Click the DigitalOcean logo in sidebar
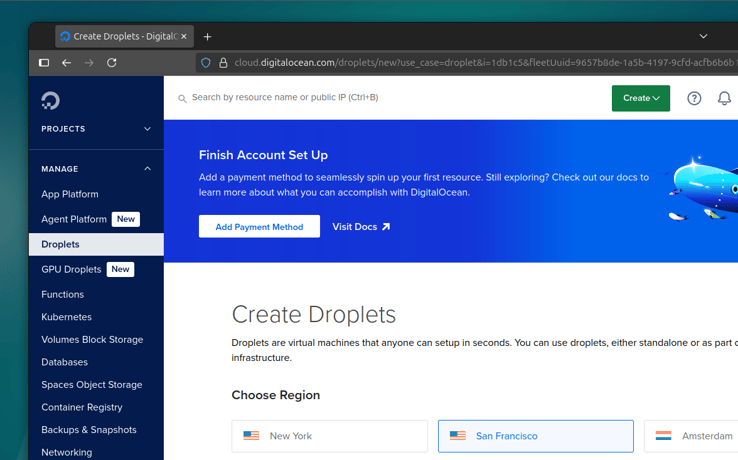The height and width of the screenshot is (460, 738). 50,100
